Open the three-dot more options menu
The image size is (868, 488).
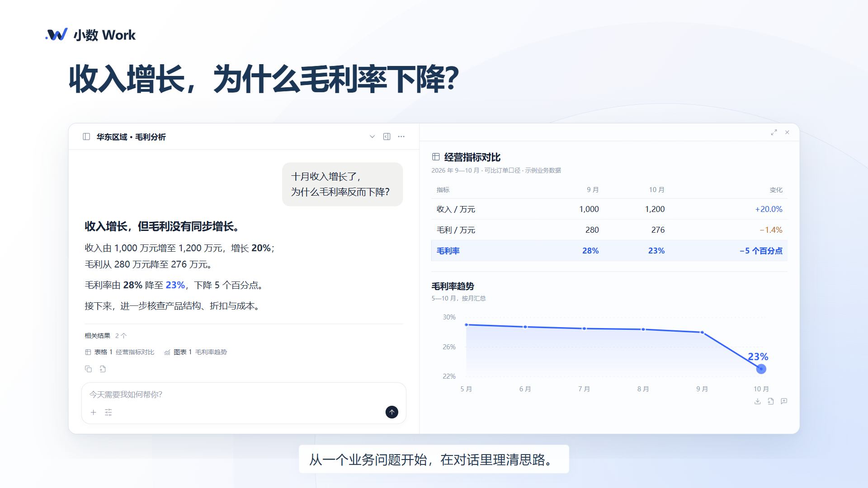coord(401,136)
